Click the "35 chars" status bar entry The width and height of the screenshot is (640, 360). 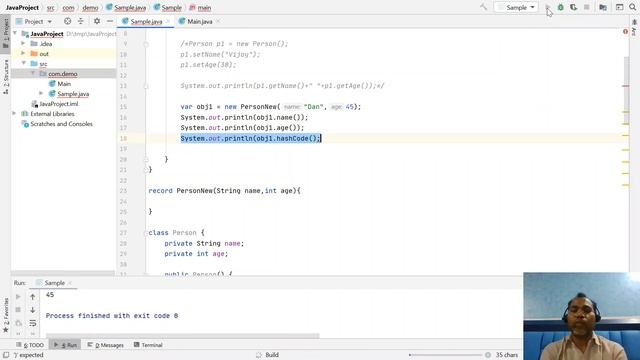click(x=507, y=355)
